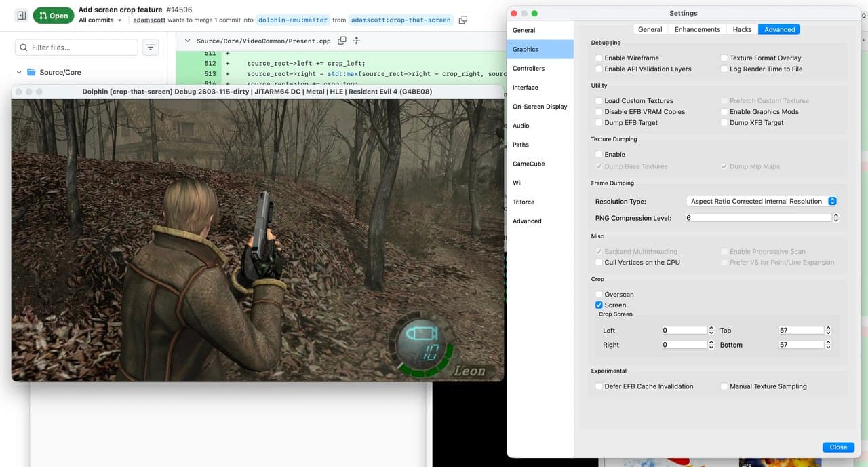The width and height of the screenshot is (868, 467).
Task: Check Dump XFB Target
Action: pyautogui.click(x=724, y=123)
